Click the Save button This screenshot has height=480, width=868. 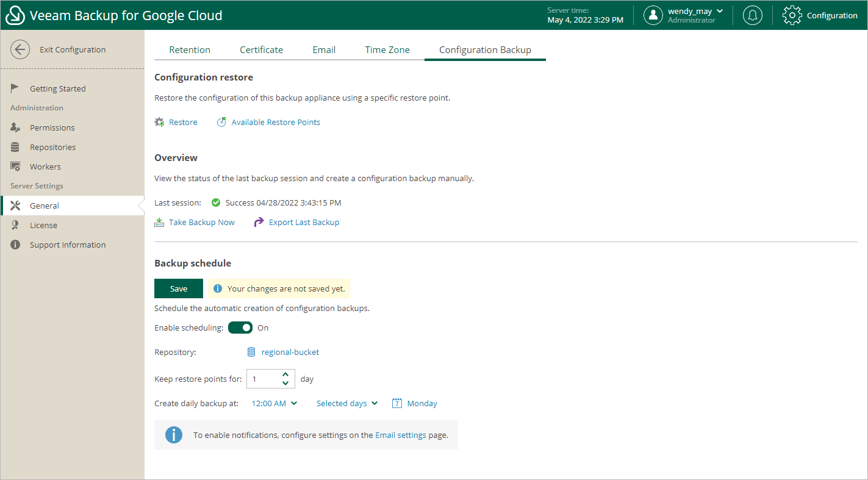tap(179, 288)
